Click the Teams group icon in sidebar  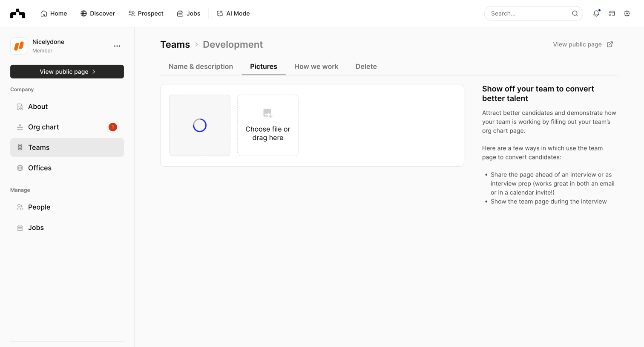pyautogui.click(x=20, y=147)
